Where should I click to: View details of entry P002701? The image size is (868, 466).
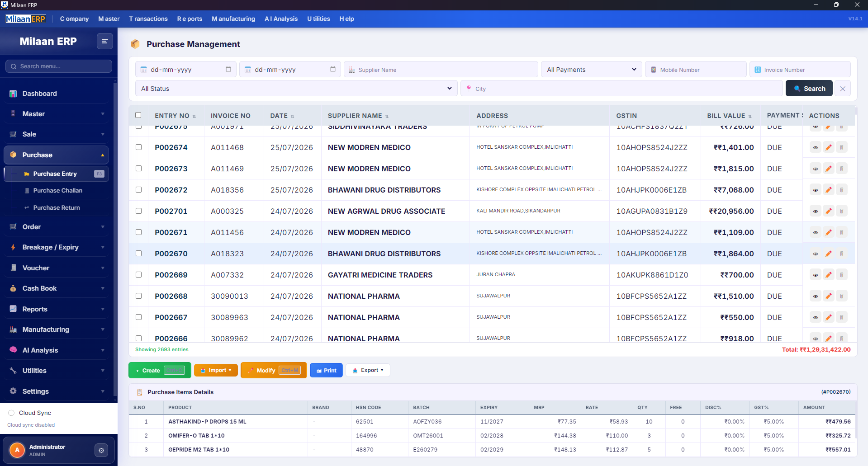tap(815, 211)
